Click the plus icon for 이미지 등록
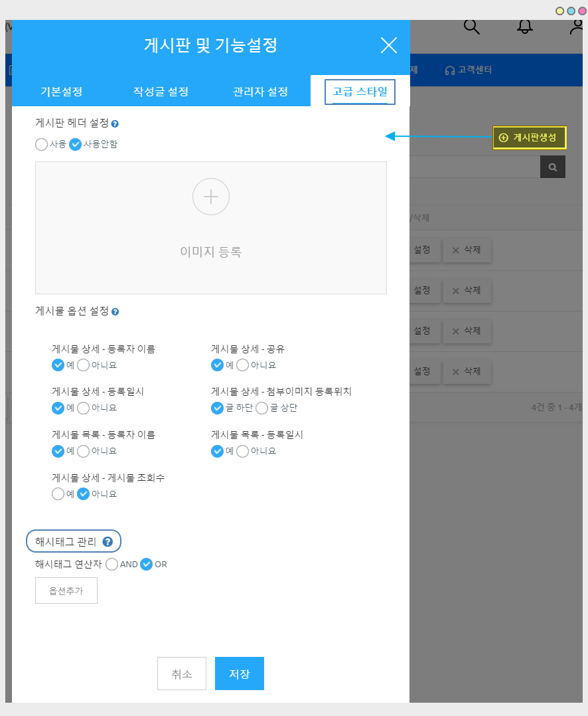Viewport: 588px width, 716px height. click(x=211, y=197)
